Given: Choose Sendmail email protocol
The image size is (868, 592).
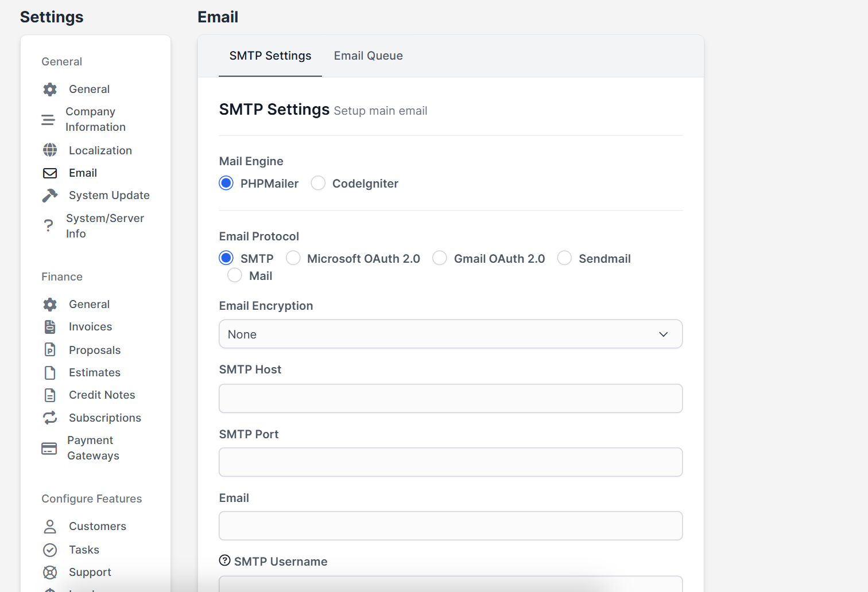Looking at the screenshot, I should click(564, 258).
